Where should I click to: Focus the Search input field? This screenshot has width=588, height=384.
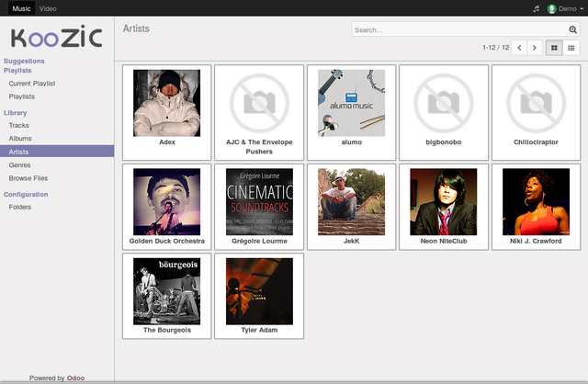459,29
